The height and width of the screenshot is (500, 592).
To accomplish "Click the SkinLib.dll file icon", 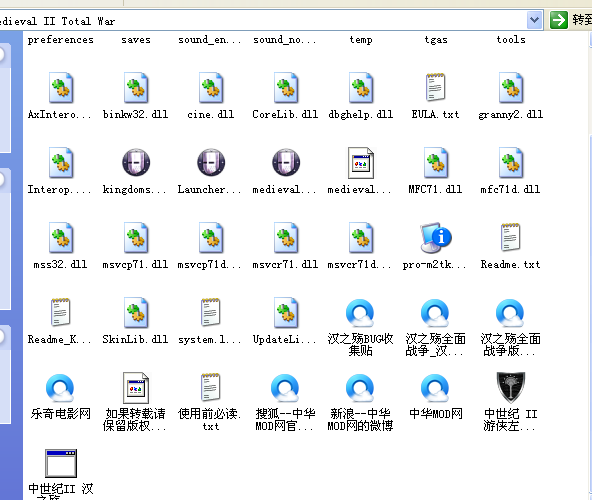I will coord(136,312).
